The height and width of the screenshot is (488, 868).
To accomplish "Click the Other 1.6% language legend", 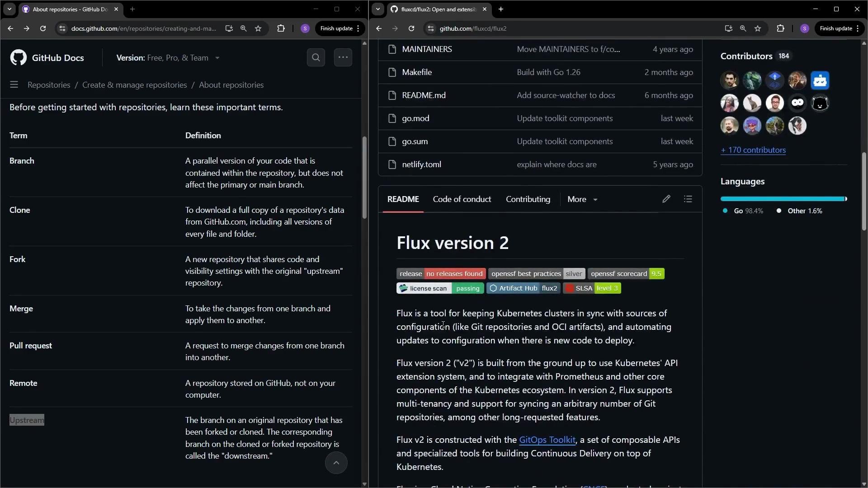I will tap(799, 211).
